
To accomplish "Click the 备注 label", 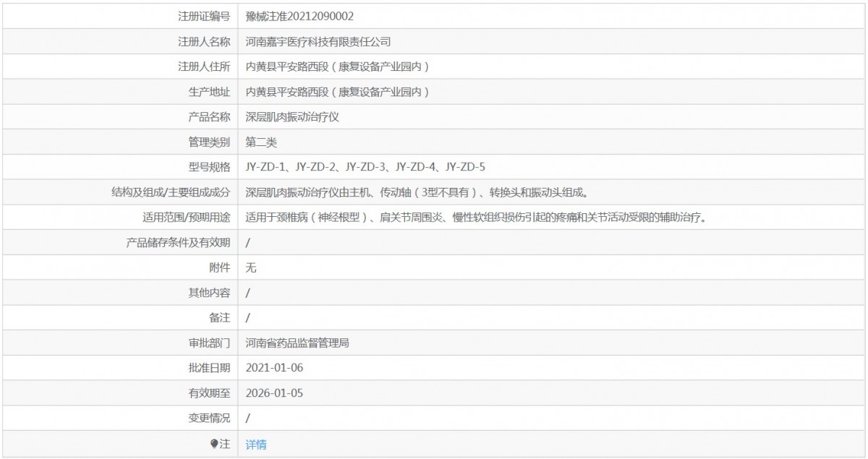I will [221, 318].
